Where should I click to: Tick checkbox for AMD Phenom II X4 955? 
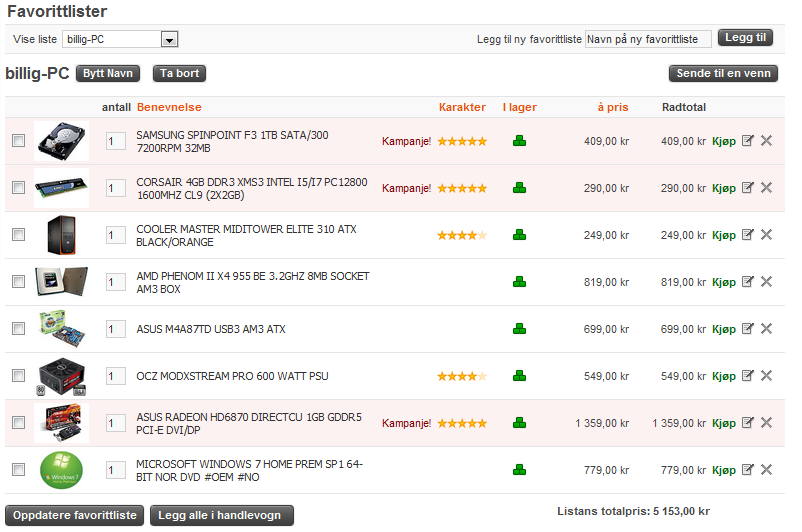18,282
